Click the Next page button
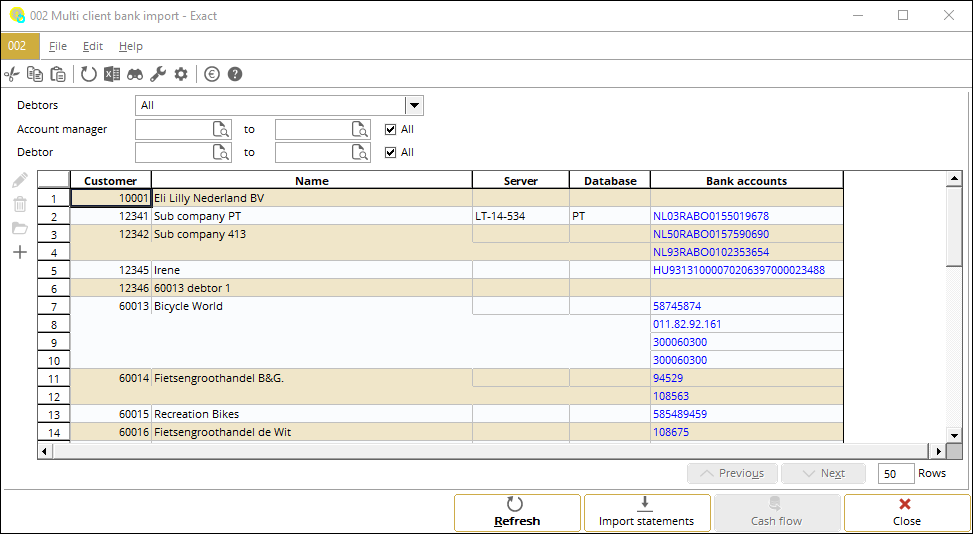This screenshot has height=534, width=973. pos(823,473)
